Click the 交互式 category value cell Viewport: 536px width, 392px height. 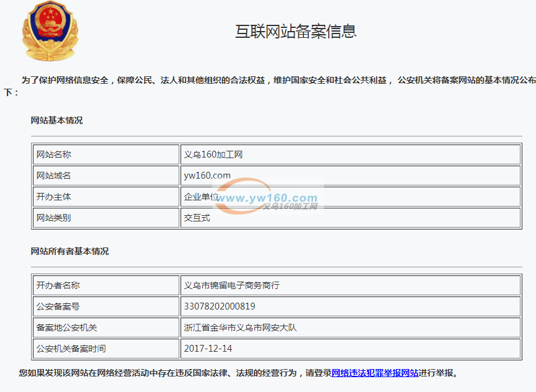197,218
